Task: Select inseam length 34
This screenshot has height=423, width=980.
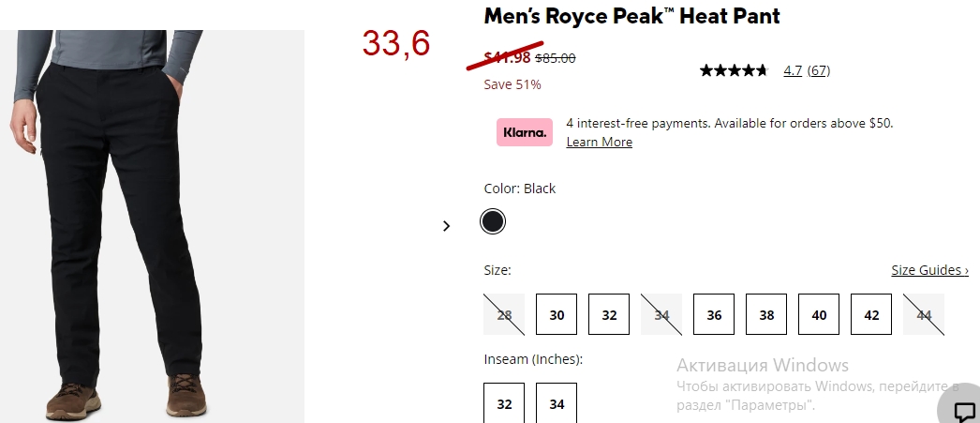Action: click(557, 403)
